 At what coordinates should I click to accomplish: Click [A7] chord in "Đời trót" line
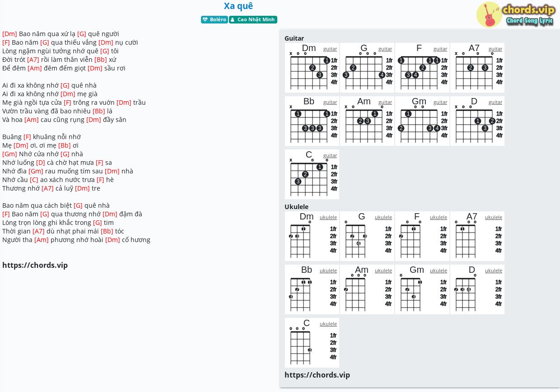pos(33,60)
